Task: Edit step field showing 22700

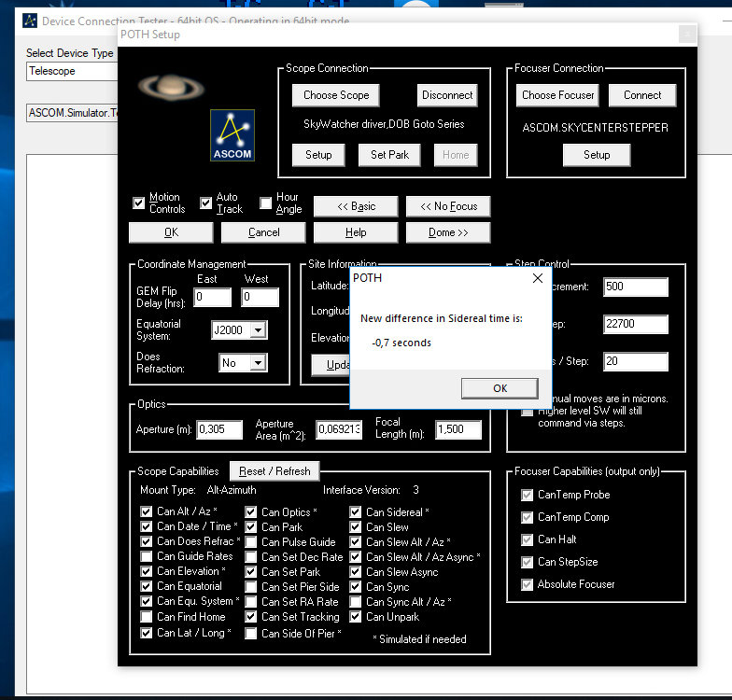Action: click(635, 324)
